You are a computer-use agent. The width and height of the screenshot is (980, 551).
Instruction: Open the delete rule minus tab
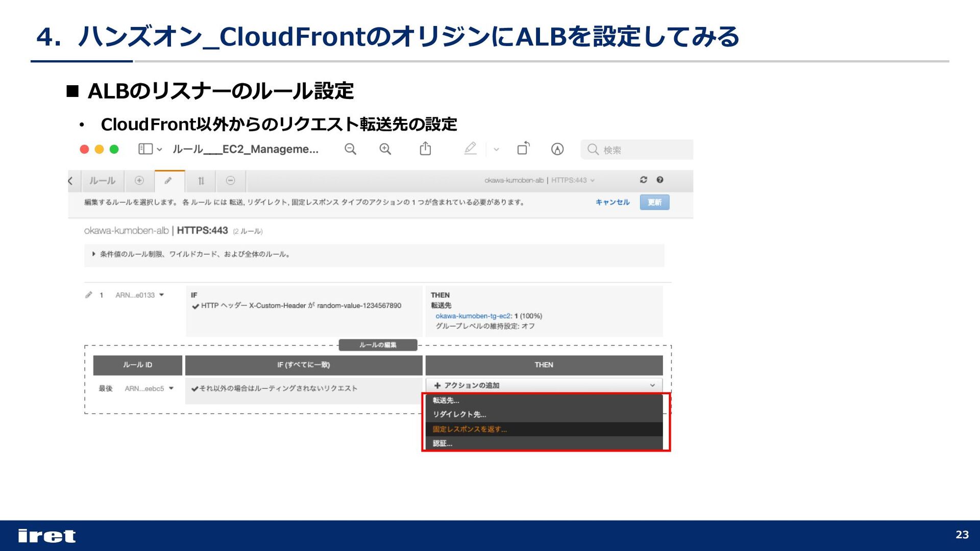[x=231, y=181]
